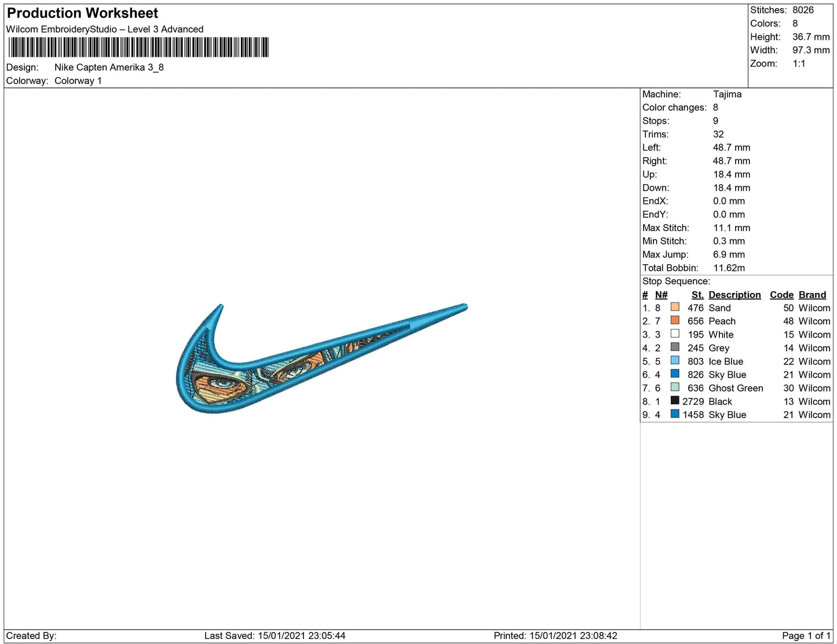Click the "White" description text
The width and height of the screenshot is (837, 644).
click(x=721, y=335)
